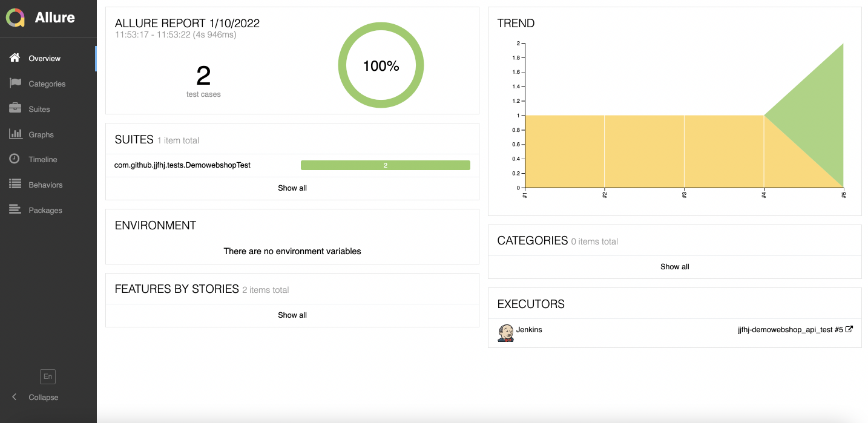Open the Suites page
The image size is (868, 423).
[48, 110]
